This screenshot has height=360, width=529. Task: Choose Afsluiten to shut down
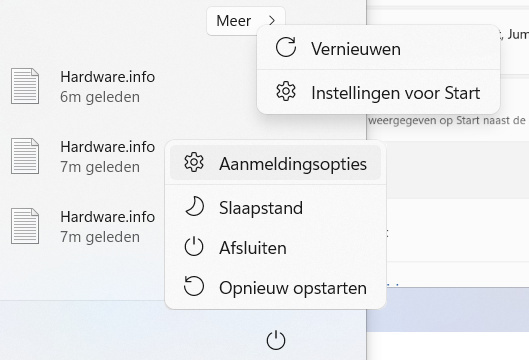pos(275,247)
